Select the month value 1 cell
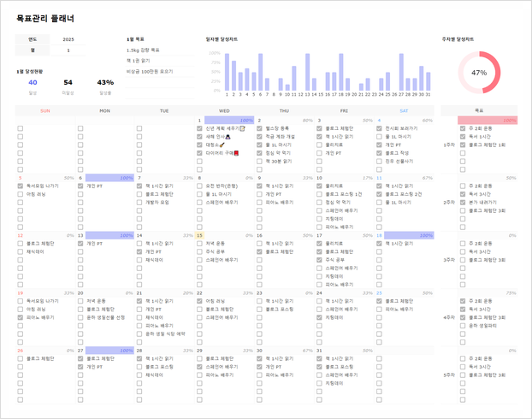The width and height of the screenshot is (532, 419). coord(68,50)
